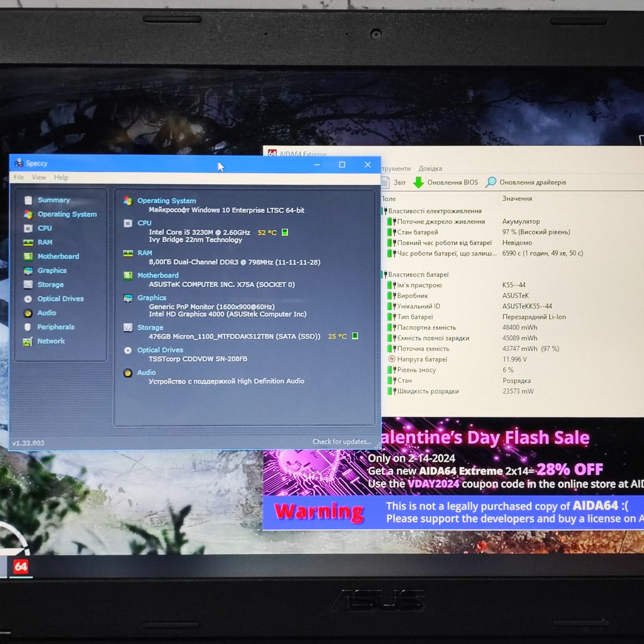Click Check for updates link in Speccy

pos(342,442)
